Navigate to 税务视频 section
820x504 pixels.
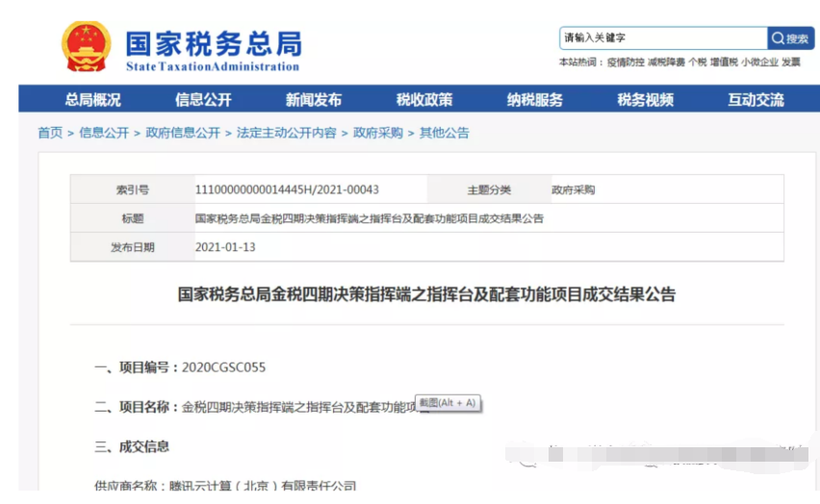tap(646, 100)
